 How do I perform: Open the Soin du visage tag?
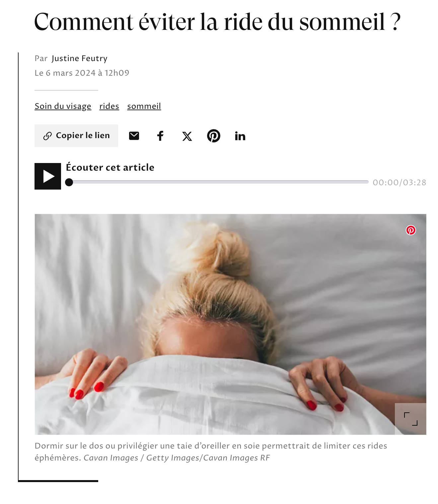tap(63, 106)
